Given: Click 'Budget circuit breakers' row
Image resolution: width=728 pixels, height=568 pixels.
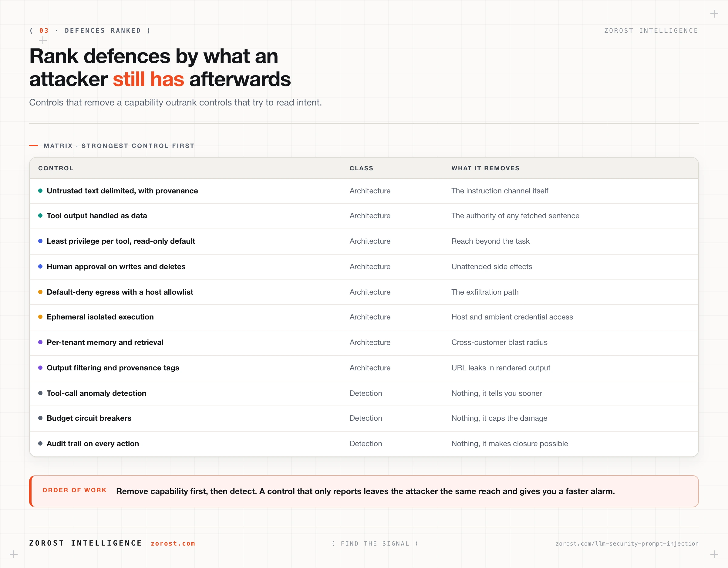Looking at the screenshot, I should point(364,418).
